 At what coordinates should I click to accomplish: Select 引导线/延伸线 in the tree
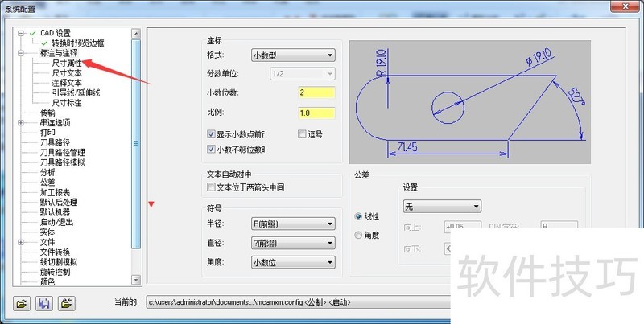point(76,92)
